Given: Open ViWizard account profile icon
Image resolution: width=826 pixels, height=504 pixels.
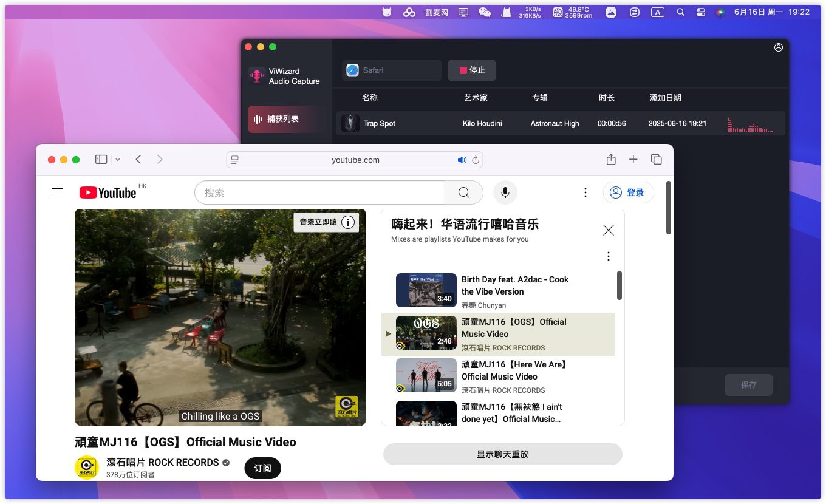Looking at the screenshot, I should tap(779, 47).
